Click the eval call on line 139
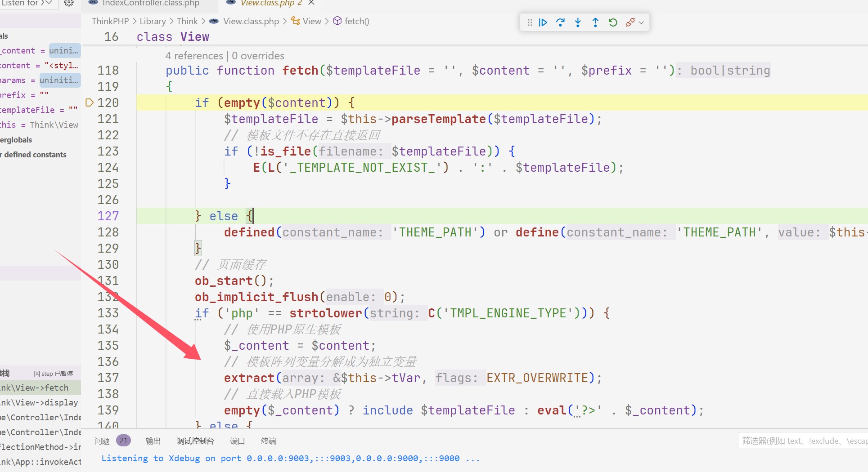 (x=552, y=410)
